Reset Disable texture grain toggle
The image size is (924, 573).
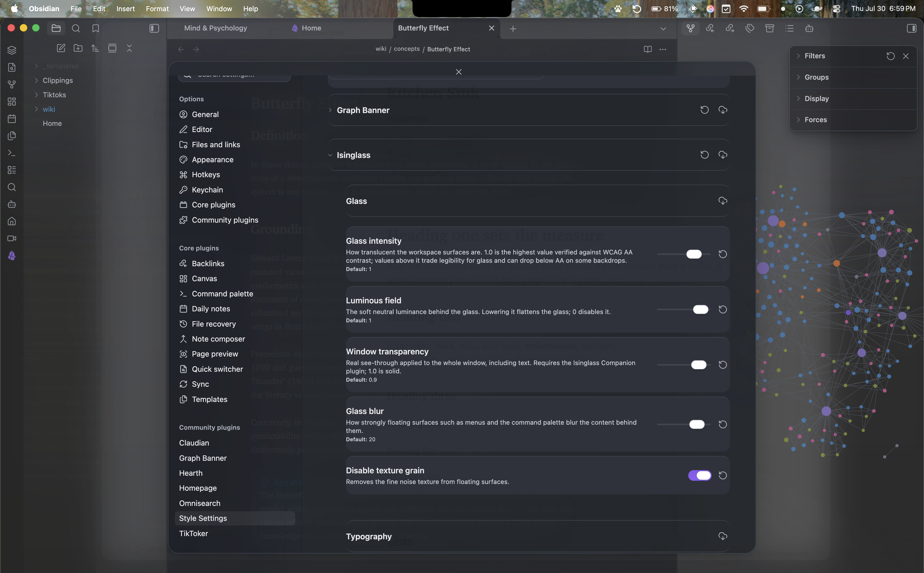(x=723, y=476)
